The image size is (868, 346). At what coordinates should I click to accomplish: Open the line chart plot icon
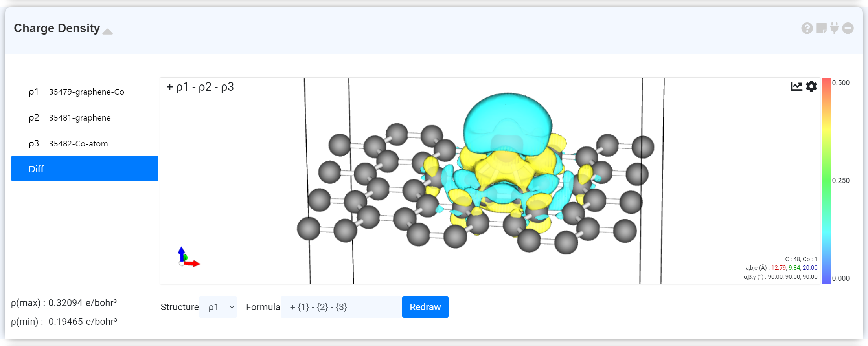coord(796,86)
